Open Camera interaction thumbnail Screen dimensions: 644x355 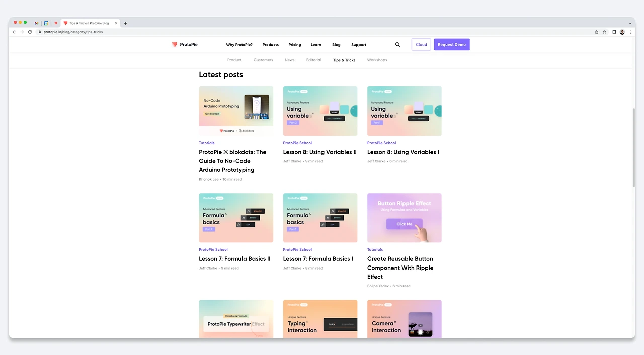coord(405,319)
